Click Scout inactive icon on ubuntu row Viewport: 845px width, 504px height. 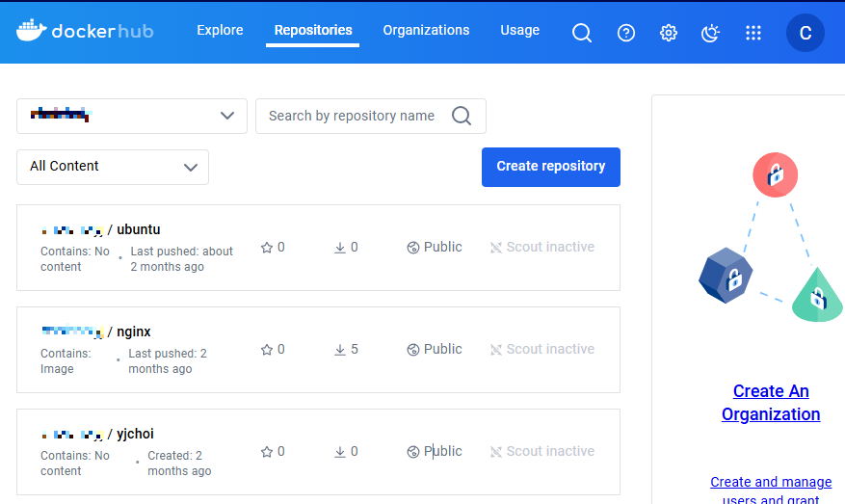496,248
